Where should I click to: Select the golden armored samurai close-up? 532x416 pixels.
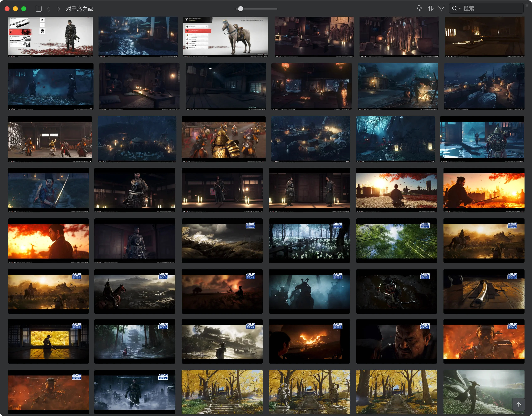(223, 139)
